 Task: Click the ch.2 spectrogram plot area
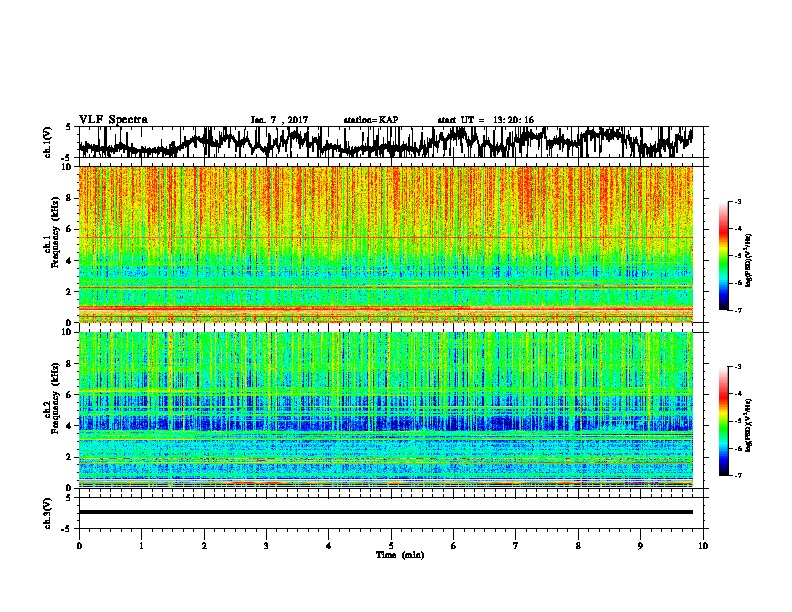pyautogui.click(x=386, y=410)
